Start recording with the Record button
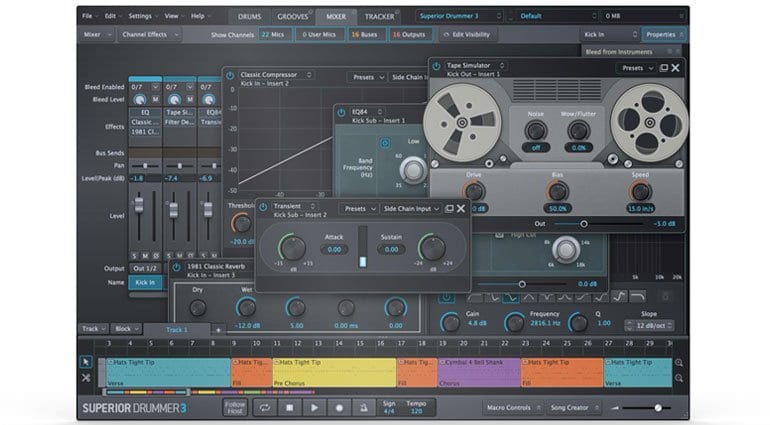 [339, 408]
